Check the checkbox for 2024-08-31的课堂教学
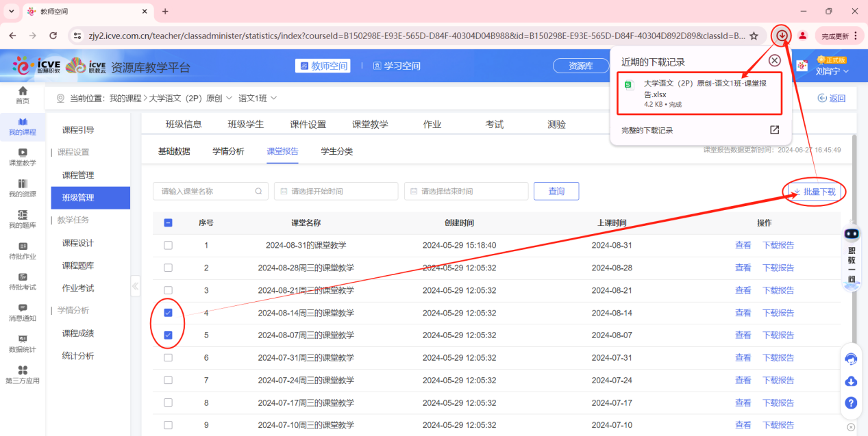Screen dimensions: 868x436 tap(168, 245)
